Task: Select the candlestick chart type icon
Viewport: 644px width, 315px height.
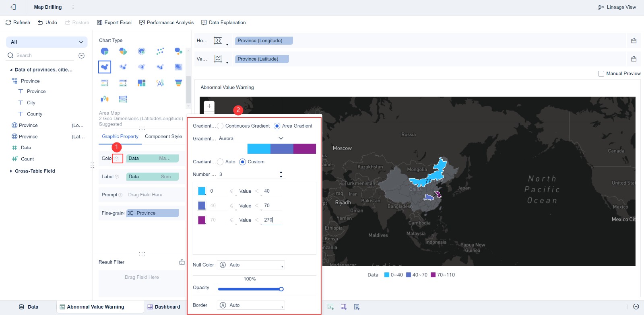Action: coord(105,99)
